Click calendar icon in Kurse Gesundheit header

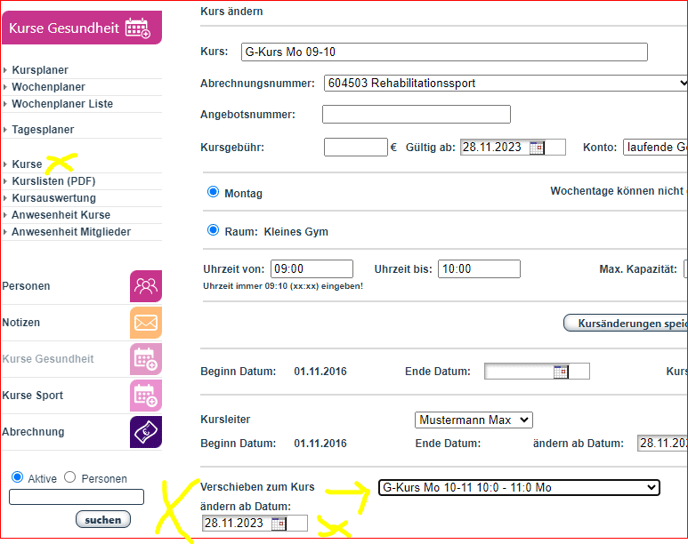click(138, 28)
